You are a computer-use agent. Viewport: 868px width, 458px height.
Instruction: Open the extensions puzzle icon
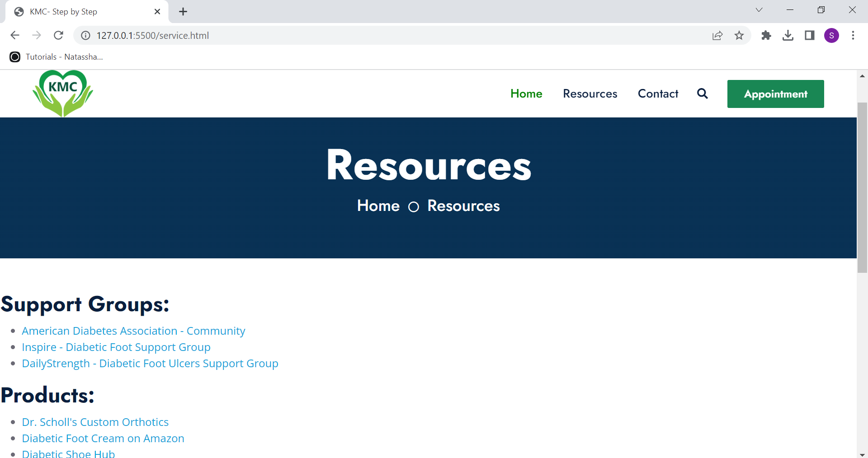pos(766,35)
